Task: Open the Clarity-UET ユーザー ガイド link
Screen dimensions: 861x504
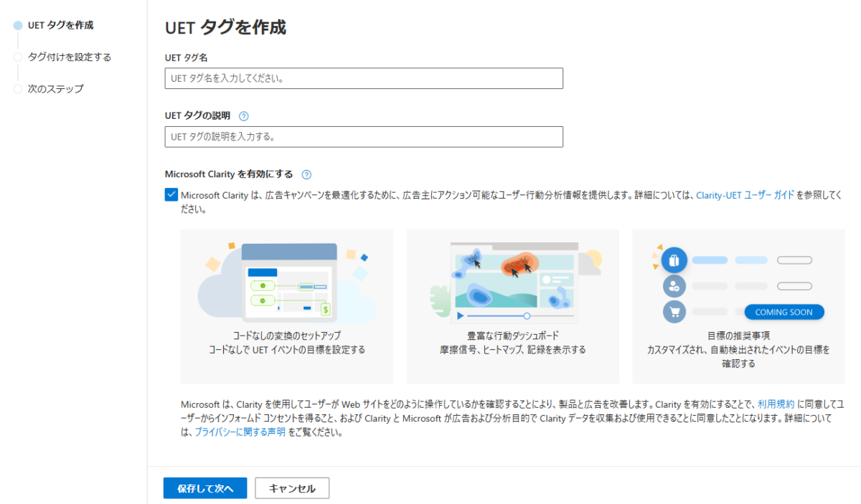Action: [745, 195]
